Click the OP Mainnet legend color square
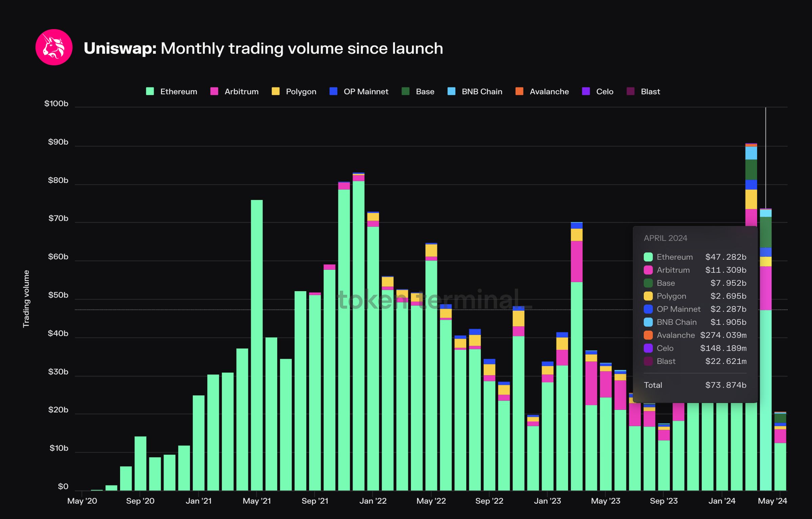 (x=333, y=91)
